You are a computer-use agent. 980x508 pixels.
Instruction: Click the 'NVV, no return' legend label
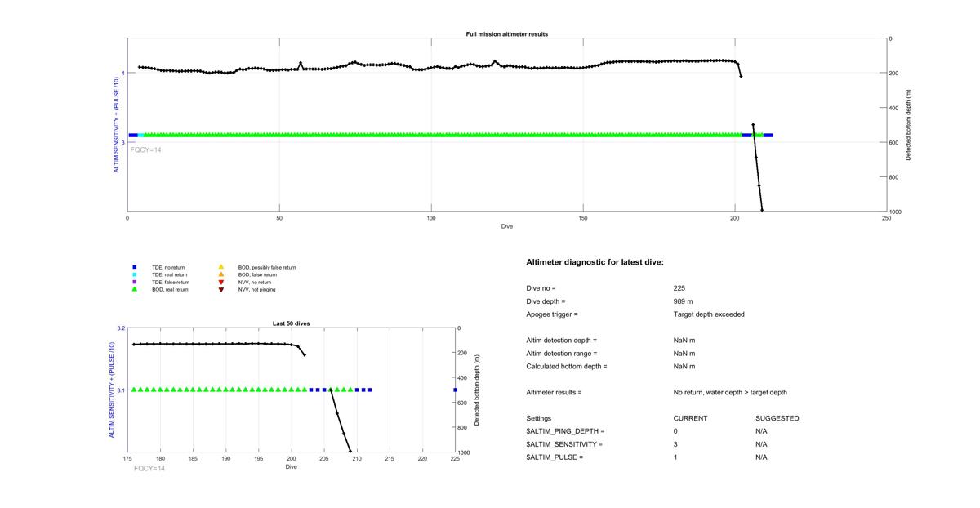[x=254, y=282]
